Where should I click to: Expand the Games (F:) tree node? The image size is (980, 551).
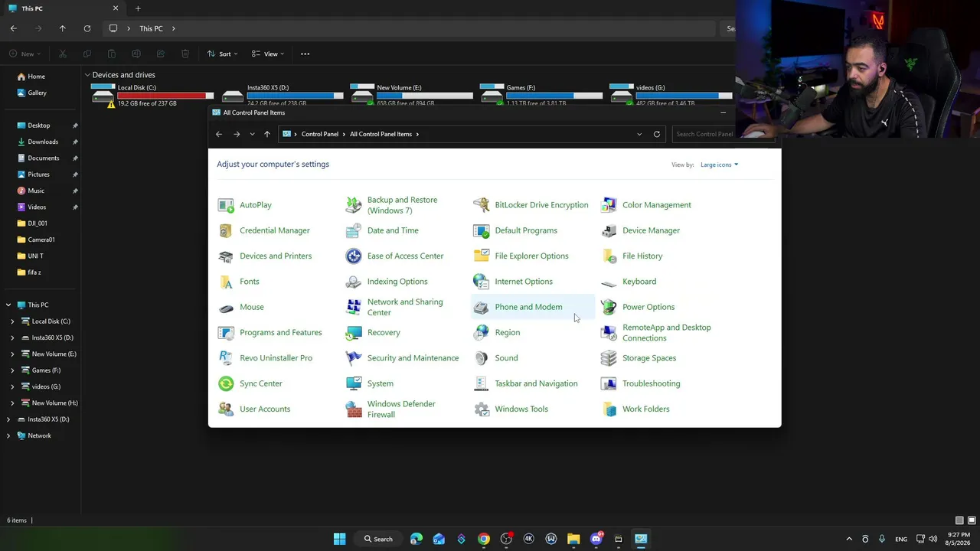pyautogui.click(x=12, y=370)
